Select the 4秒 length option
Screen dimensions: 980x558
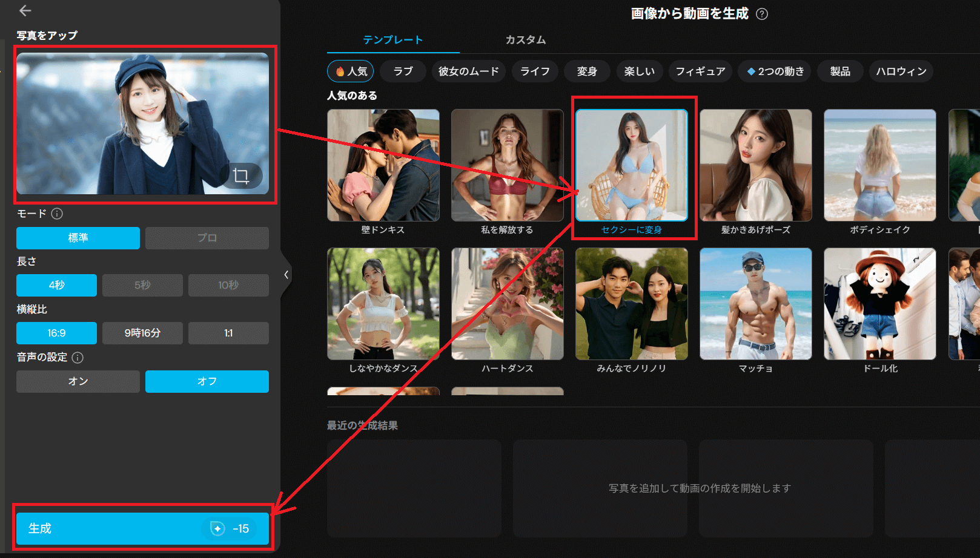click(56, 285)
